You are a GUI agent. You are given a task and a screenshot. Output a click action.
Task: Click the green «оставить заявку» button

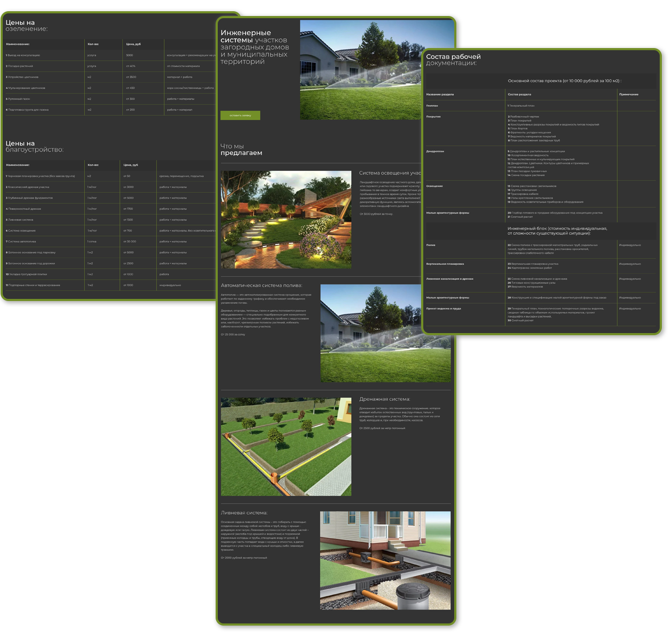[x=240, y=115]
